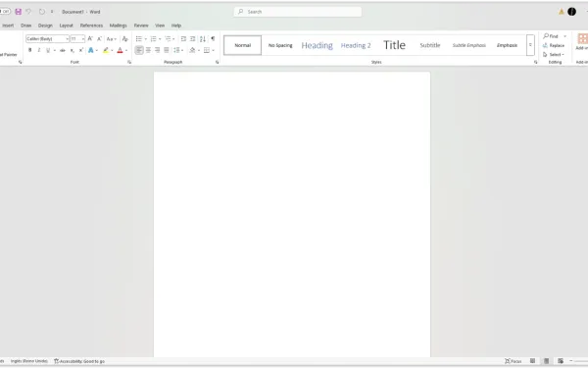The image size is (588, 368).
Task: Open the References ribbon tab
Action: pyautogui.click(x=91, y=26)
